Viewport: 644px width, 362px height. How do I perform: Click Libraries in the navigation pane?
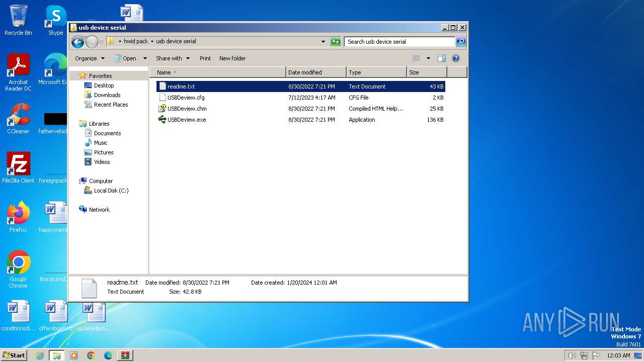(x=99, y=124)
